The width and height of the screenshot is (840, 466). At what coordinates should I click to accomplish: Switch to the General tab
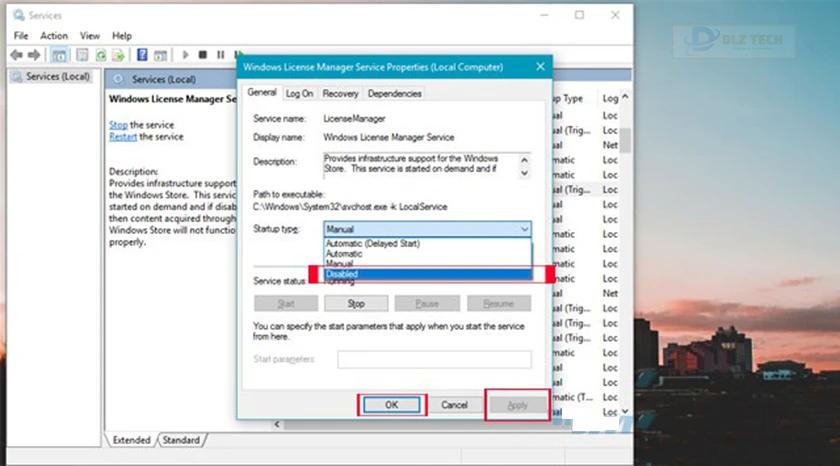[x=262, y=92]
